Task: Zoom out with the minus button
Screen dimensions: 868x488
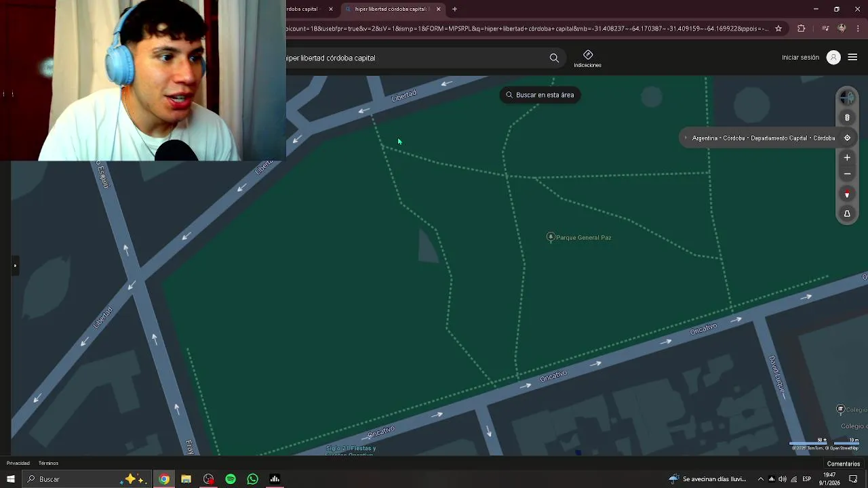Action: point(847,174)
